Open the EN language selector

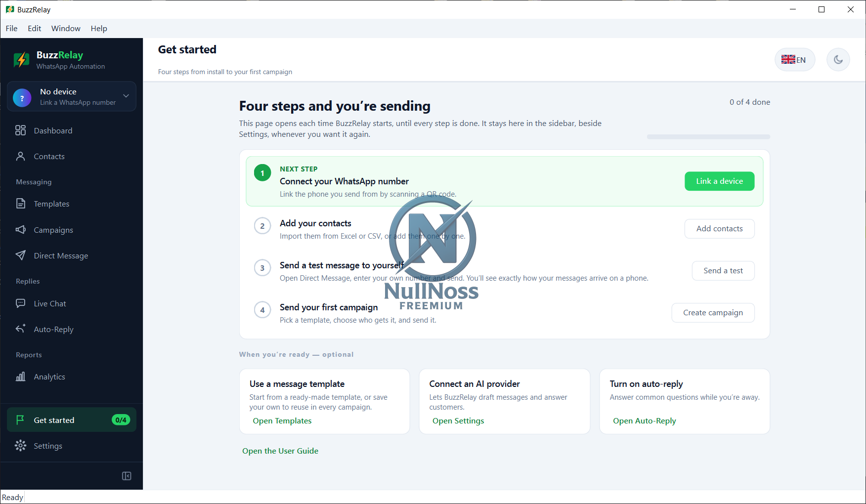point(794,60)
